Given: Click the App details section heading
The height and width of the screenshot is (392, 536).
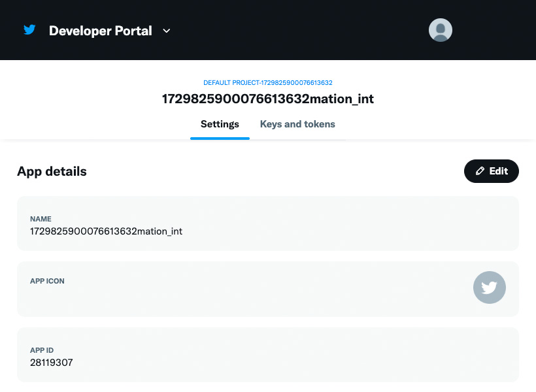Looking at the screenshot, I should click(x=52, y=171).
